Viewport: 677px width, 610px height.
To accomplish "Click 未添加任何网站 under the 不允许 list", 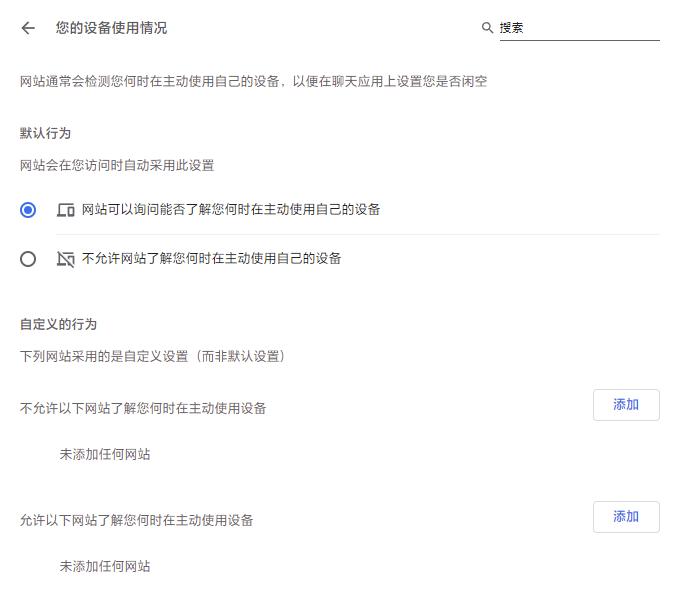I will [105, 454].
